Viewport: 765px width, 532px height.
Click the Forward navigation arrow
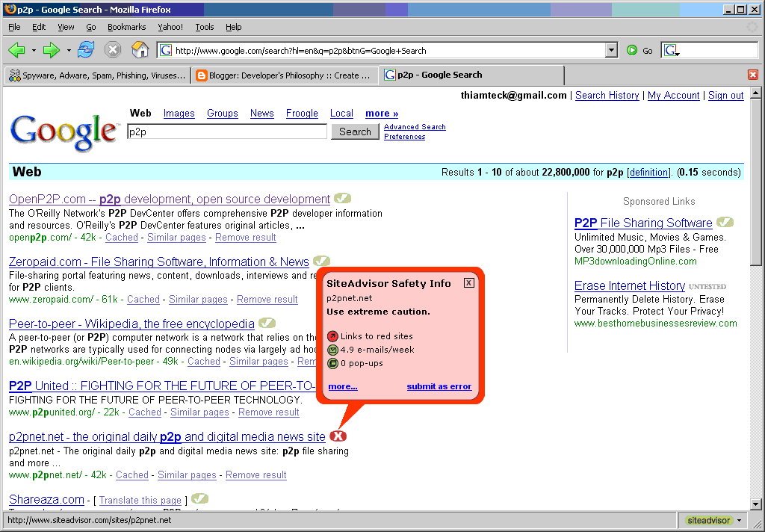click(52, 50)
